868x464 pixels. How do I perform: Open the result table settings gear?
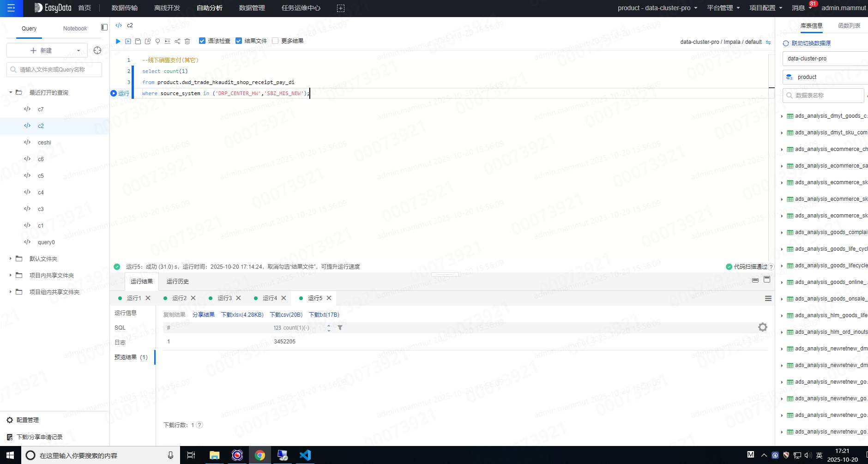(762, 327)
